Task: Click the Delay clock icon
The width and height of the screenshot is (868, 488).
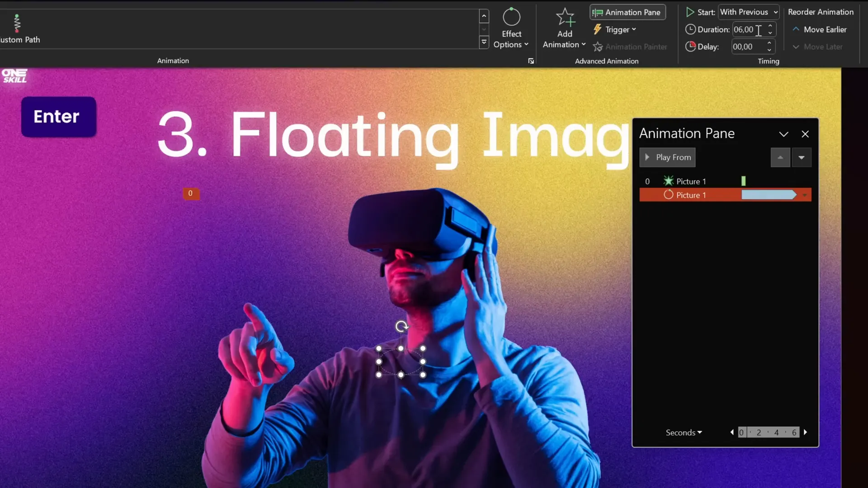Action: 690,47
